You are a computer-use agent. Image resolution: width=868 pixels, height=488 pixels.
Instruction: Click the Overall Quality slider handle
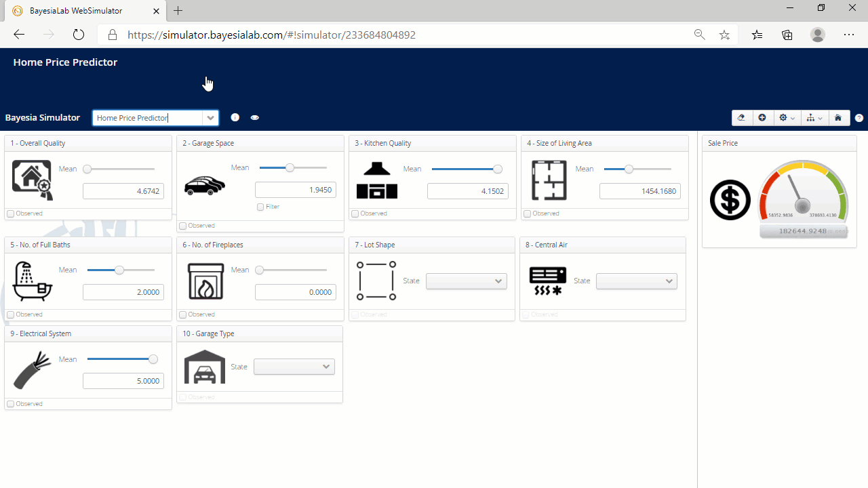click(x=87, y=169)
